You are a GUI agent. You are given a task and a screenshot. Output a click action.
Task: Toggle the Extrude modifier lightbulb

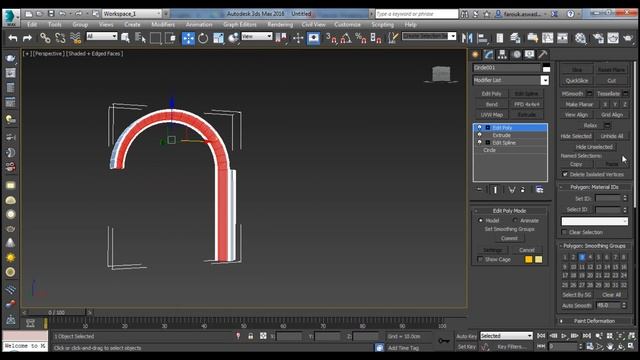click(480, 135)
